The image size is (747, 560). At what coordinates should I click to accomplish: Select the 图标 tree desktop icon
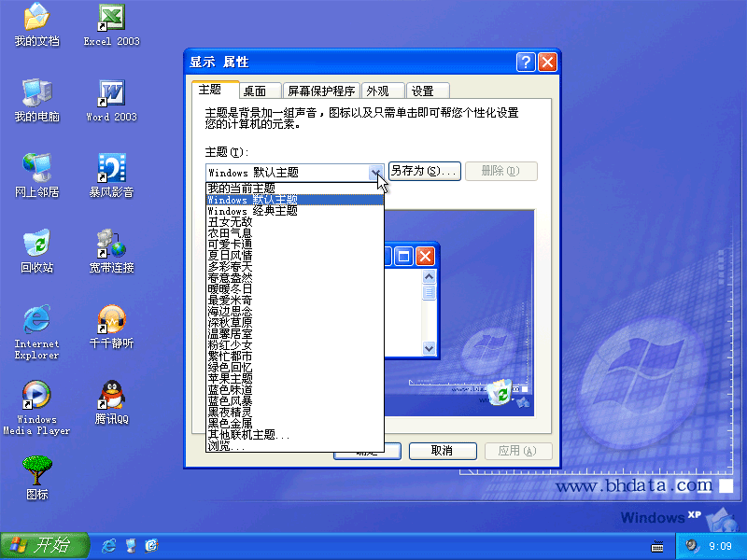[x=36, y=478]
